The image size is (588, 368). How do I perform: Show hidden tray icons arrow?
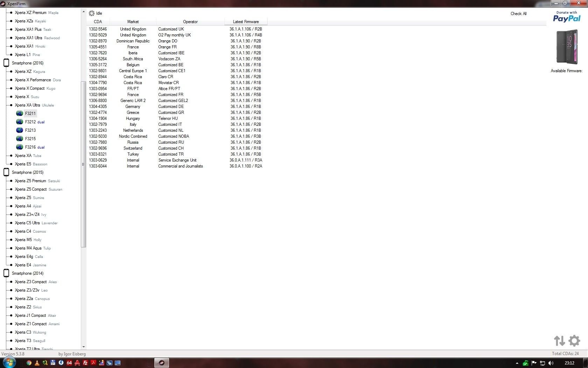click(x=517, y=363)
